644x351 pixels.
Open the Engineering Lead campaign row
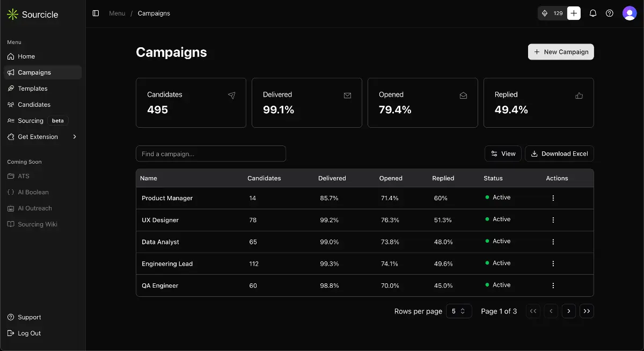coord(167,264)
